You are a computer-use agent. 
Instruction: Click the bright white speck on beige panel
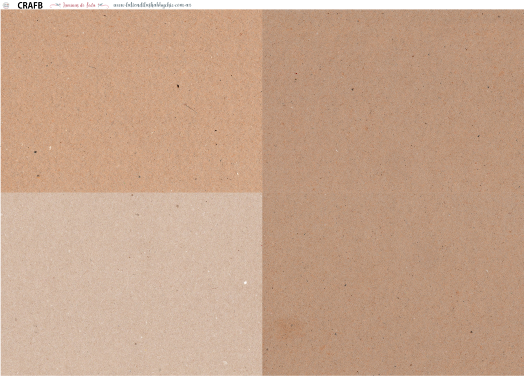(245, 283)
